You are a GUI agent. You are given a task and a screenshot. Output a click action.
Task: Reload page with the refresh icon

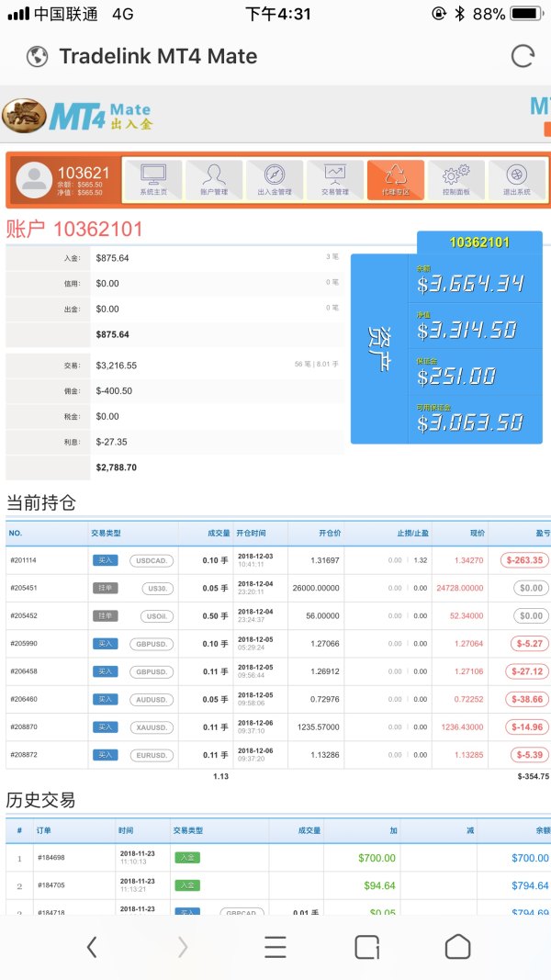pyautogui.click(x=523, y=56)
